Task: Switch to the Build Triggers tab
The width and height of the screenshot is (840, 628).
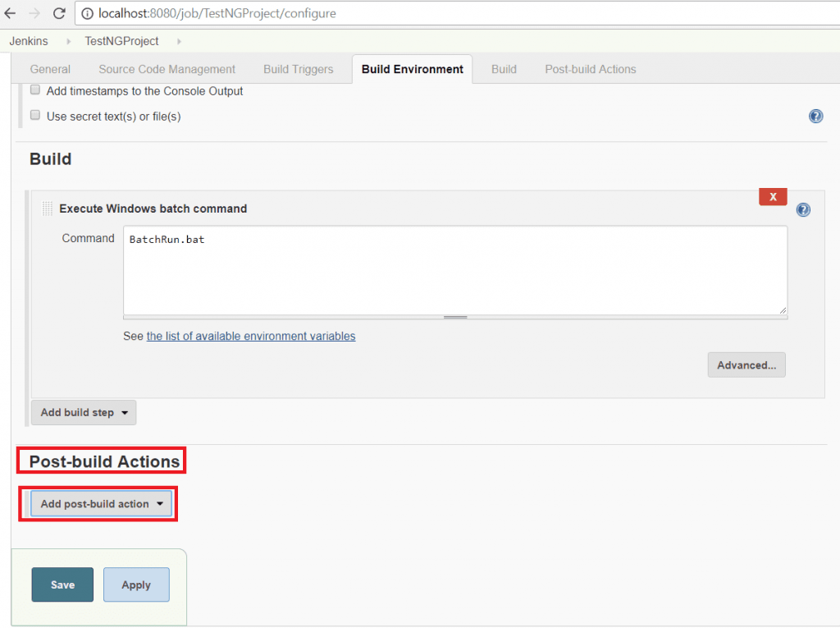Action: coord(298,69)
